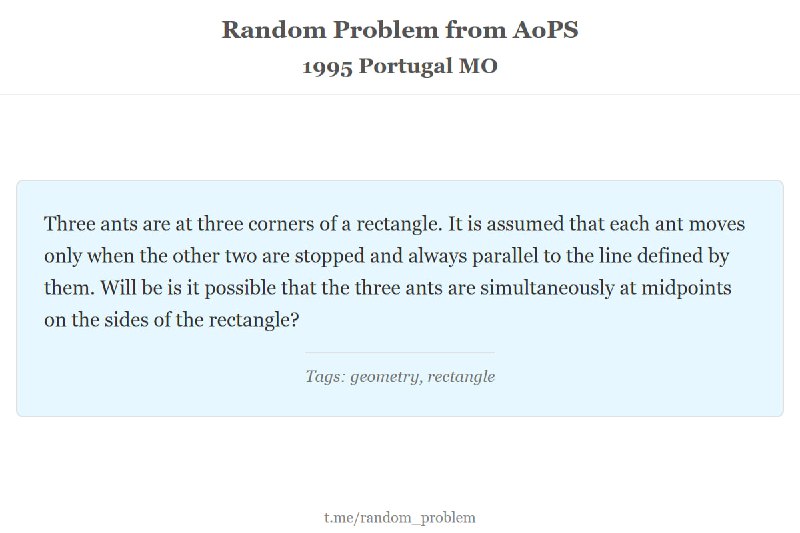Click the final line 'on the sides of the rectangle?'
This screenshot has height=533, width=800.
171,320
